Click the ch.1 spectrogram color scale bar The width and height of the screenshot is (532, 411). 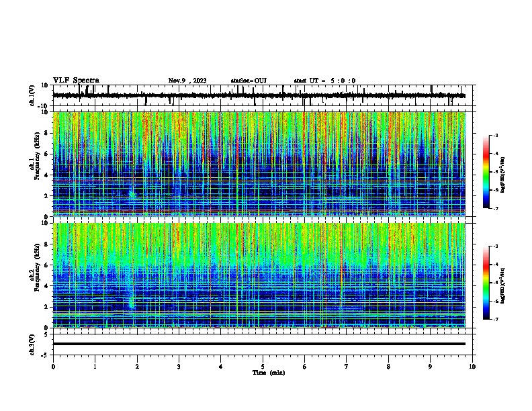pyautogui.click(x=486, y=172)
